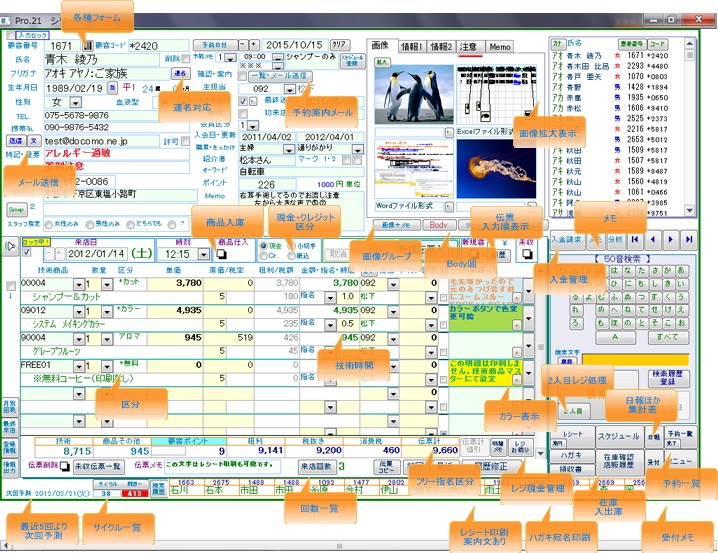The height and width of the screenshot is (553, 718).
Task: Jump to last customer record arrow
Action: point(688,240)
